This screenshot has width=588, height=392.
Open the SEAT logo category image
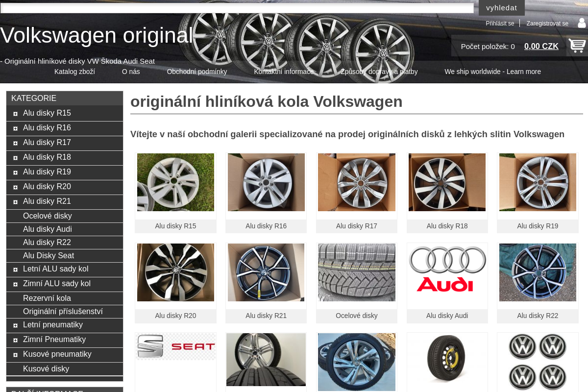click(x=175, y=346)
